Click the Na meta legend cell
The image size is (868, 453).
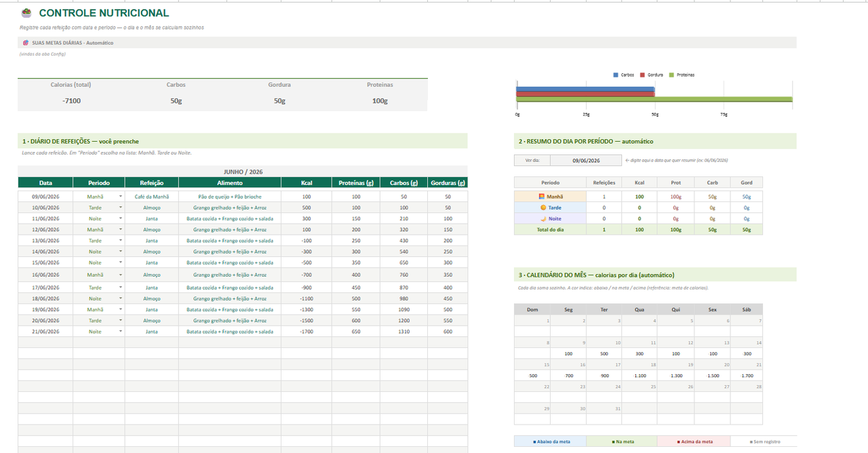click(x=622, y=441)
